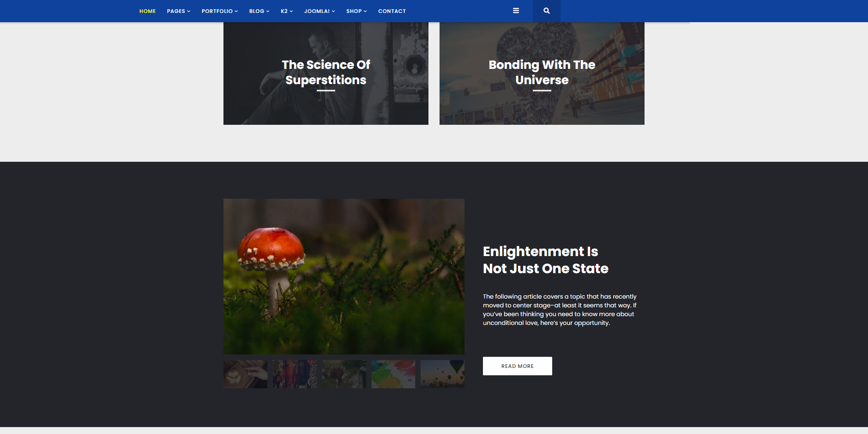This screenshot has width=868, height=434.
Task: Go to the Home menu item
Action: [148, 11]
